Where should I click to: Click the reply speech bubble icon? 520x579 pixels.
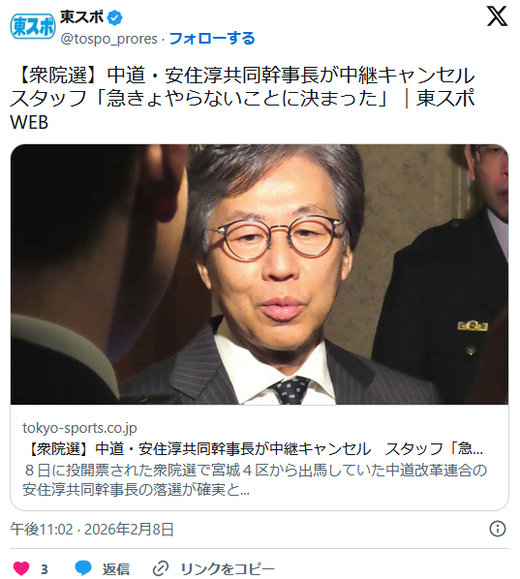point(83,568)
